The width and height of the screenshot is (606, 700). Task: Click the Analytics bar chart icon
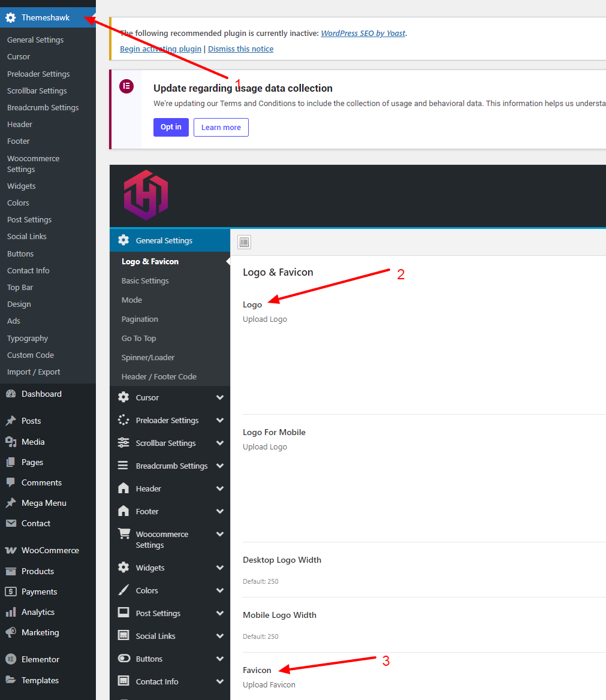[x=10, y=612]
